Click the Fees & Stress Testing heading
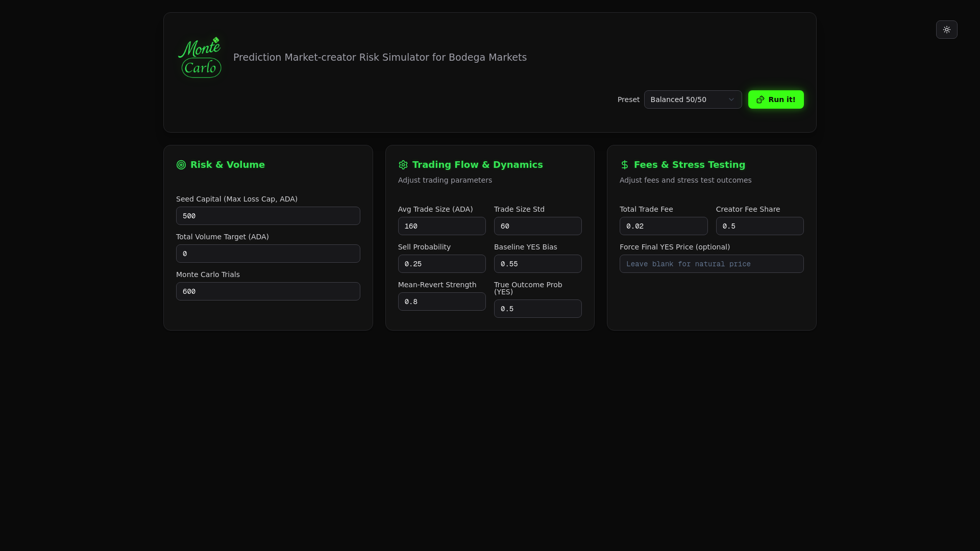Image resolution: width=980 pixels, height=551 pixels. click(x=690, y=165)
